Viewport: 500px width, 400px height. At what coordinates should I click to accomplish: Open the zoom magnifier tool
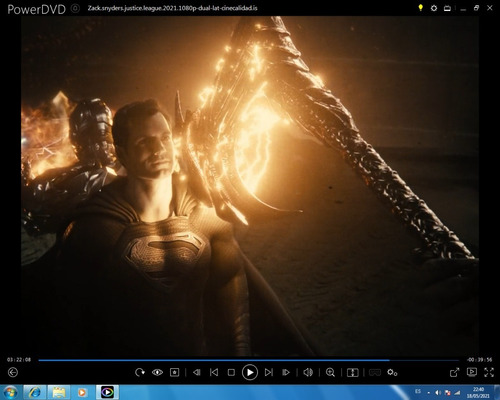(x=330, y=372)
